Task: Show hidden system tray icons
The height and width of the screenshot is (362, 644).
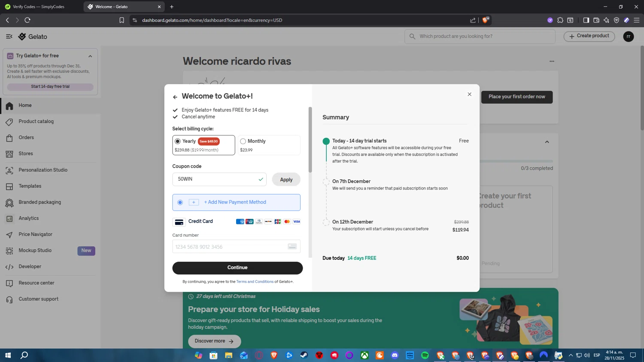Action: [571, 355]
